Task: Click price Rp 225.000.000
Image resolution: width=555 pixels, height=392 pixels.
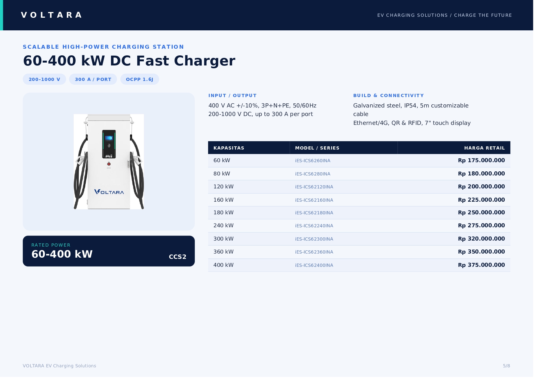Action: point(481,200)
